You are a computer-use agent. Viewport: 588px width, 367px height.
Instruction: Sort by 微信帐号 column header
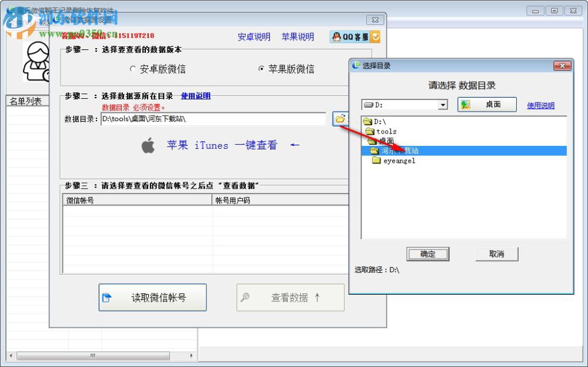pos(137,201)
